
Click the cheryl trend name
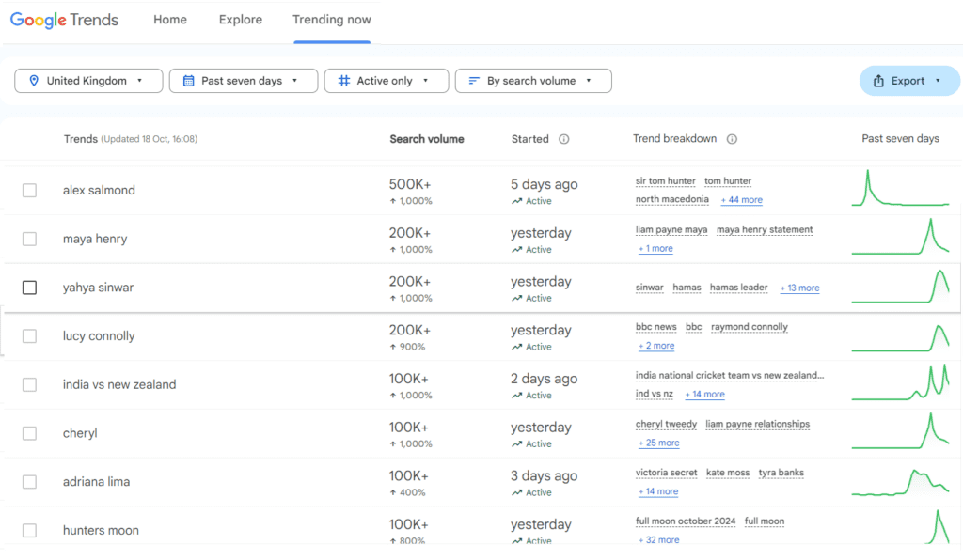point(80,433)
